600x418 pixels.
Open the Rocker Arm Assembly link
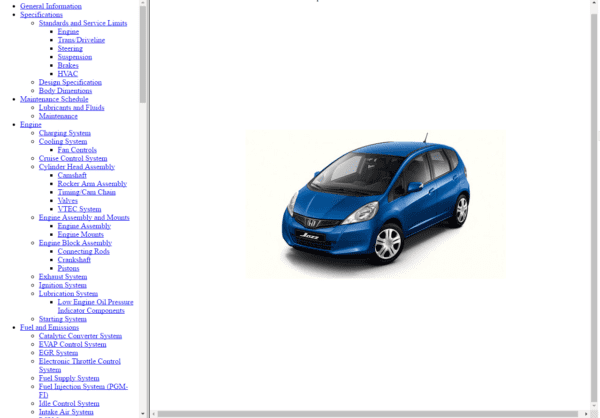click(x=92, y=183)
